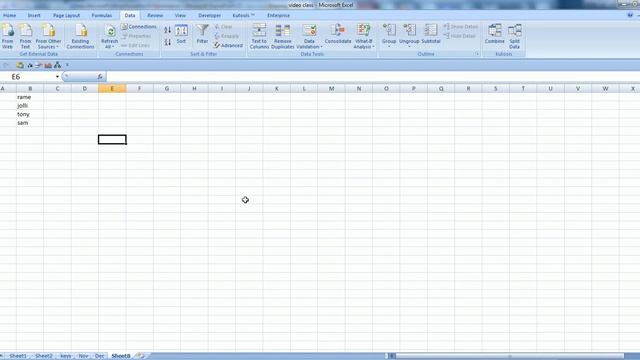Open the Formulas tab

[x=102, y=16]
